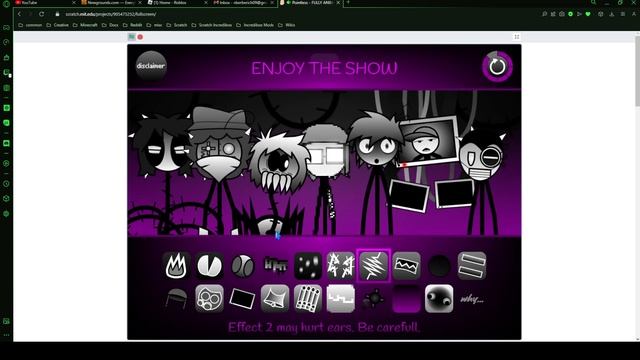The width and height of the screenshot is (640, 360).
Task: Select the black tilted rectangle sound icon
Action: click(242, 299)
